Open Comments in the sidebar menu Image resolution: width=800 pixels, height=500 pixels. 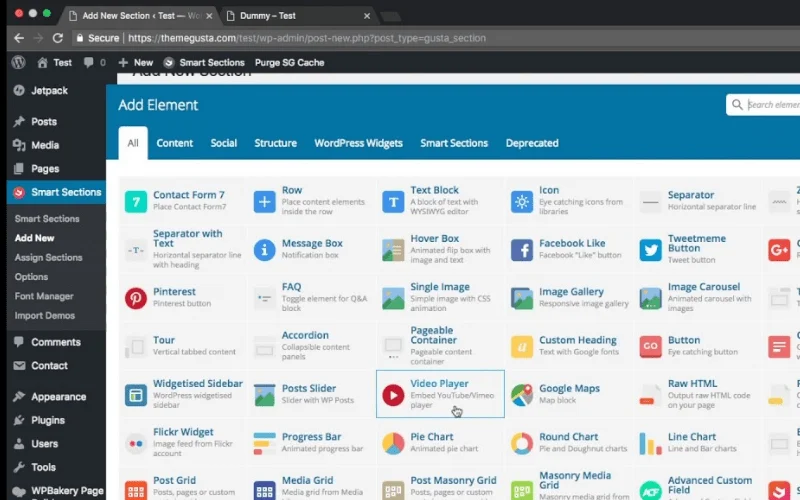pos(57,342)
